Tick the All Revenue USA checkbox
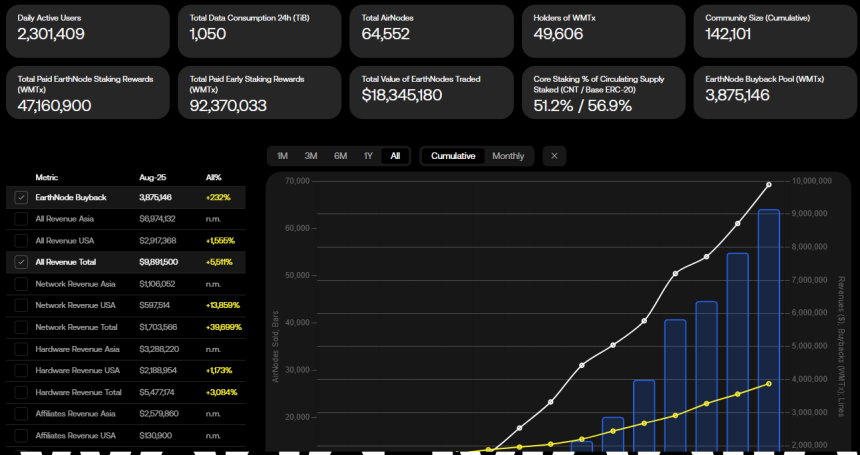 [21, 241]
